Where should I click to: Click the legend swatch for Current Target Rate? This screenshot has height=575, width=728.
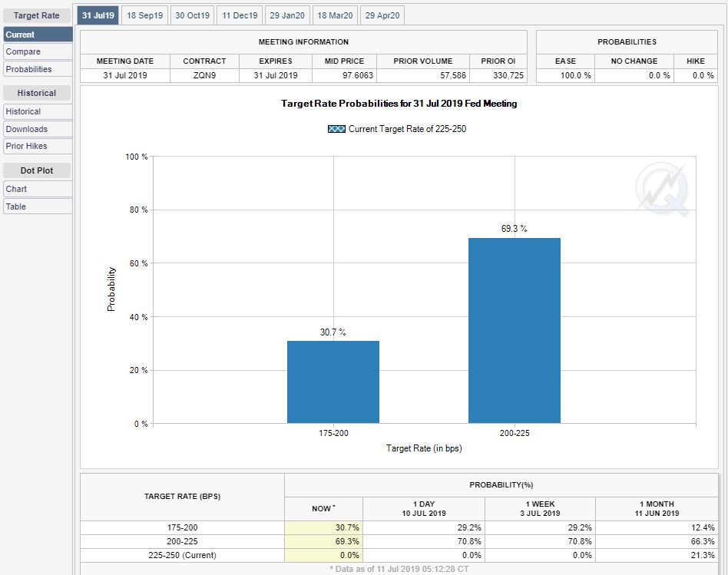point(336,129)
